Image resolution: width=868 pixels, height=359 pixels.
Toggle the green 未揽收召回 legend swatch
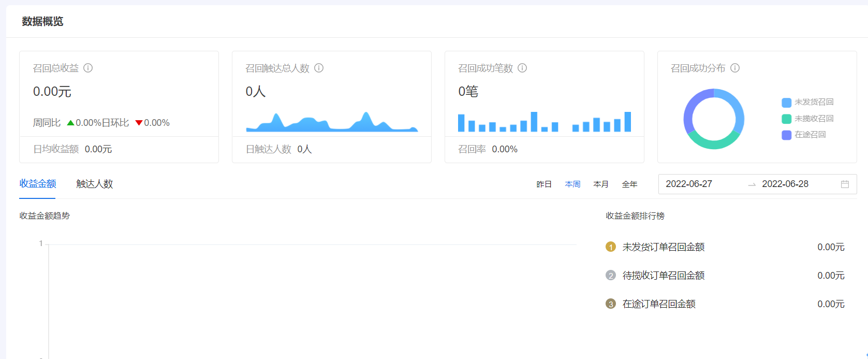[786, 119]
